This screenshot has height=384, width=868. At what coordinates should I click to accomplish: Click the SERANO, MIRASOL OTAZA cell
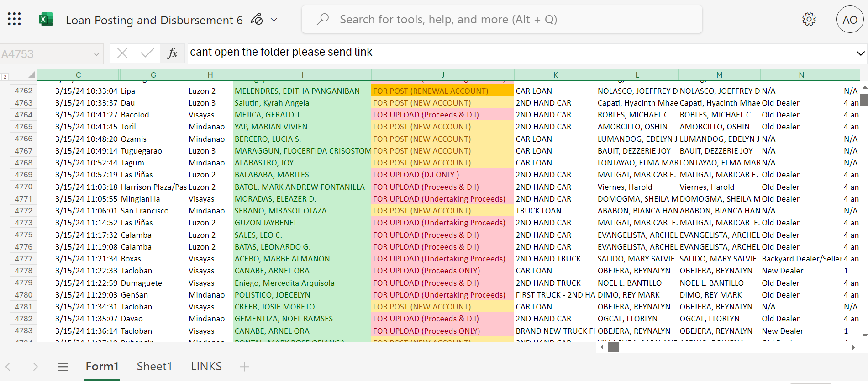302,211
